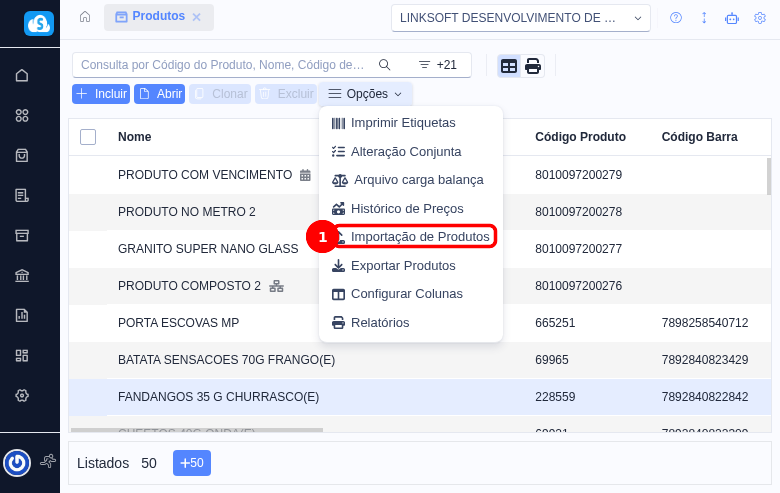Select Arquivo carga balança option

(407, 180)
